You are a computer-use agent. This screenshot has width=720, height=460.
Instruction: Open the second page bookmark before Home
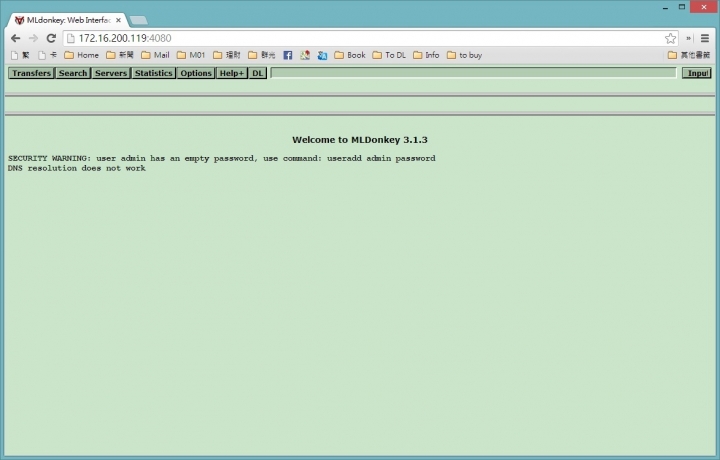click(48, 55)
